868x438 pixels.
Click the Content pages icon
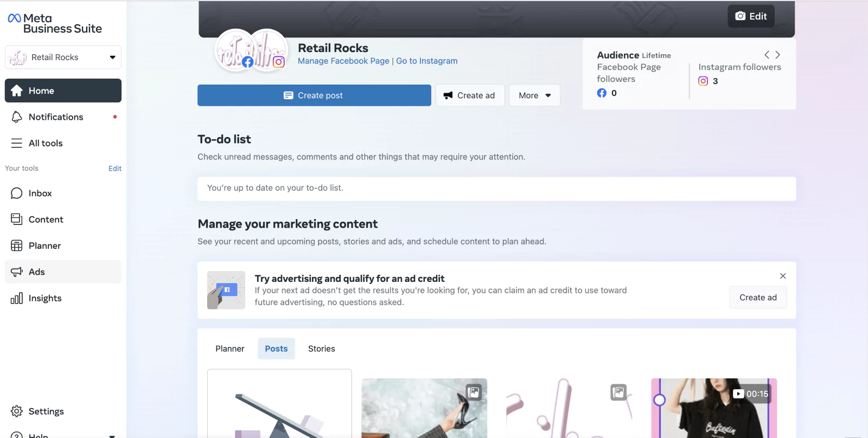coord(17,220)
